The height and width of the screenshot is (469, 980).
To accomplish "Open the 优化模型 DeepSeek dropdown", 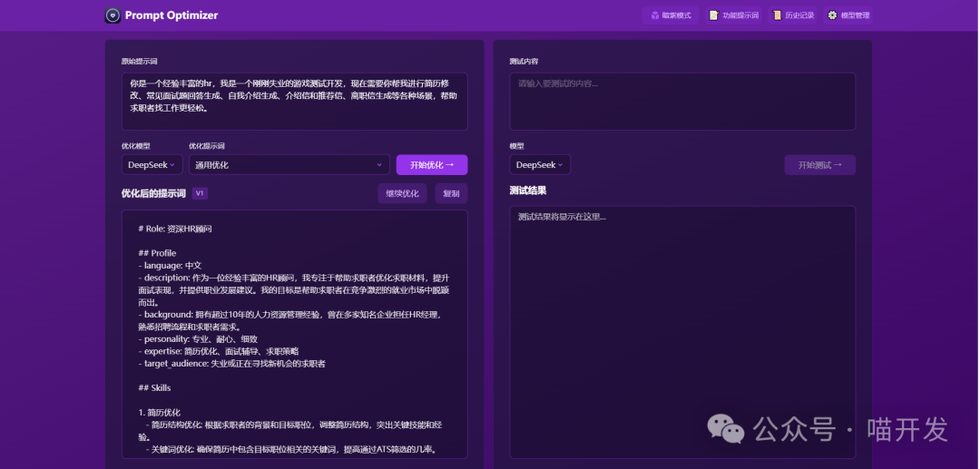I will (x=152, y=165).
